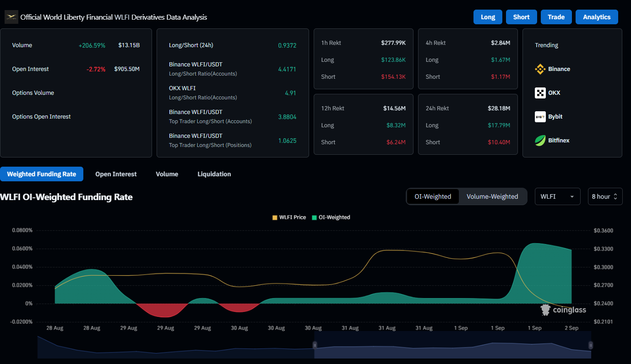Click the OKX logo icon in Trending
The image size is (631, 364).
point(540,93)
